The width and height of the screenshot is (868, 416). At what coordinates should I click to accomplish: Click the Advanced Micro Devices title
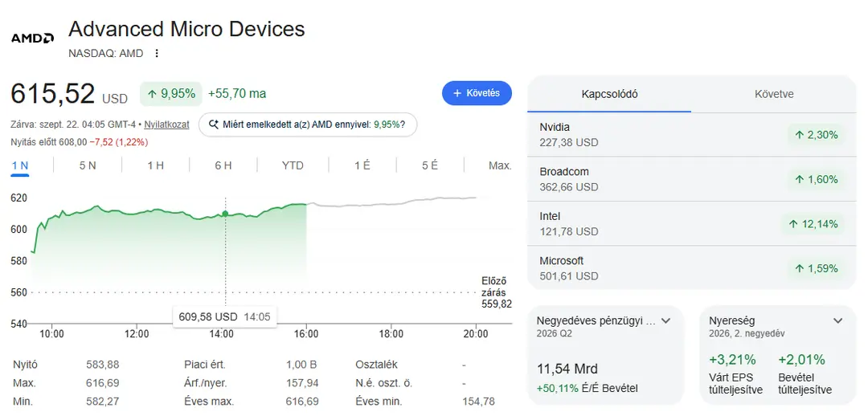click(x=186, y=29)
